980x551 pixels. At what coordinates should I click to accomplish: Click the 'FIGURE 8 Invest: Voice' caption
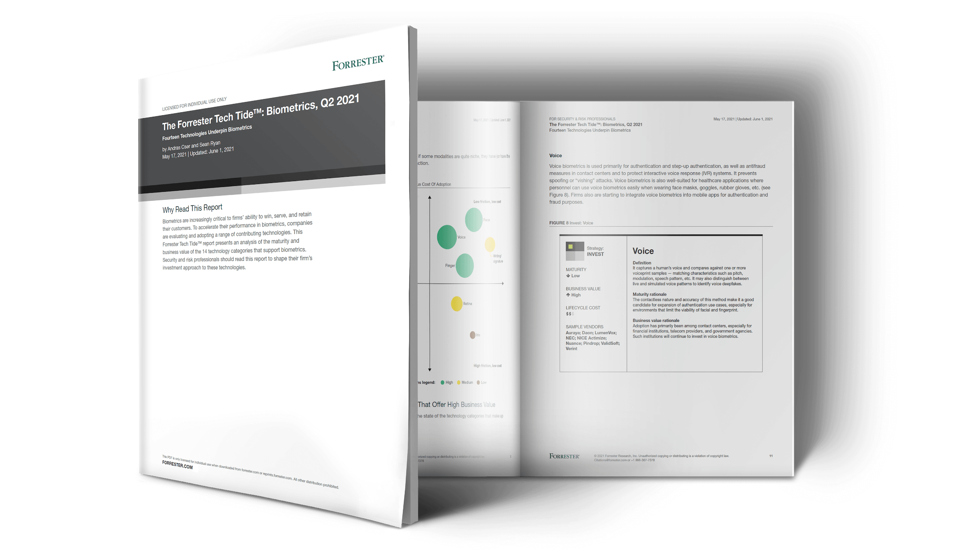coord(571,223)
